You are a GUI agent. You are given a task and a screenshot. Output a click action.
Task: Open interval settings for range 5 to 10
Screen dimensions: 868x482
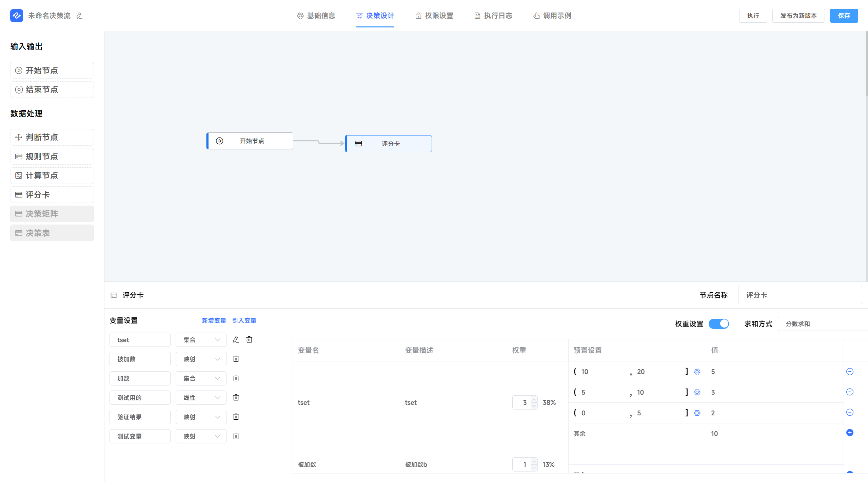[x=697, y=392]
